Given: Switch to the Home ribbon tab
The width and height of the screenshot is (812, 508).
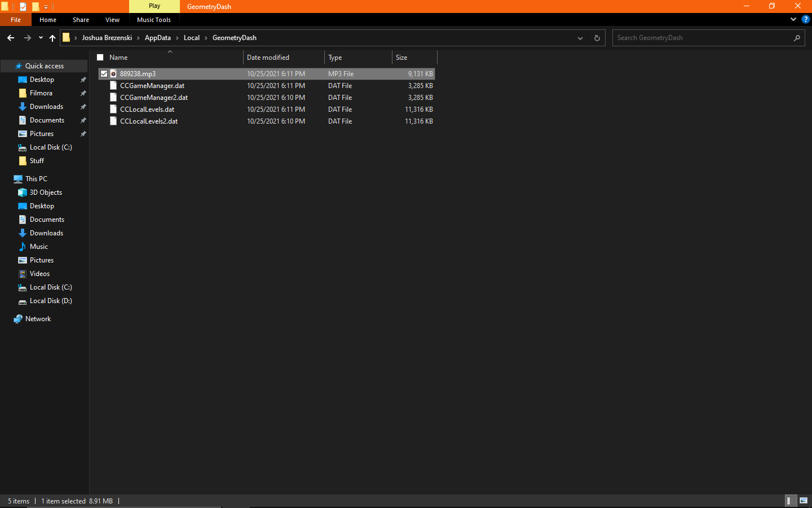Looking at the screenshot, I should (x=48, y=20).
